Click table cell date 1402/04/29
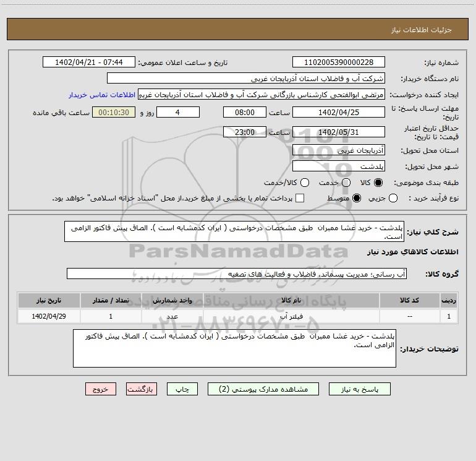 [49, 316]
